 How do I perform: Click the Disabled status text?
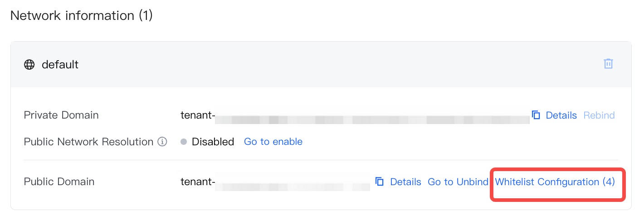213,142
